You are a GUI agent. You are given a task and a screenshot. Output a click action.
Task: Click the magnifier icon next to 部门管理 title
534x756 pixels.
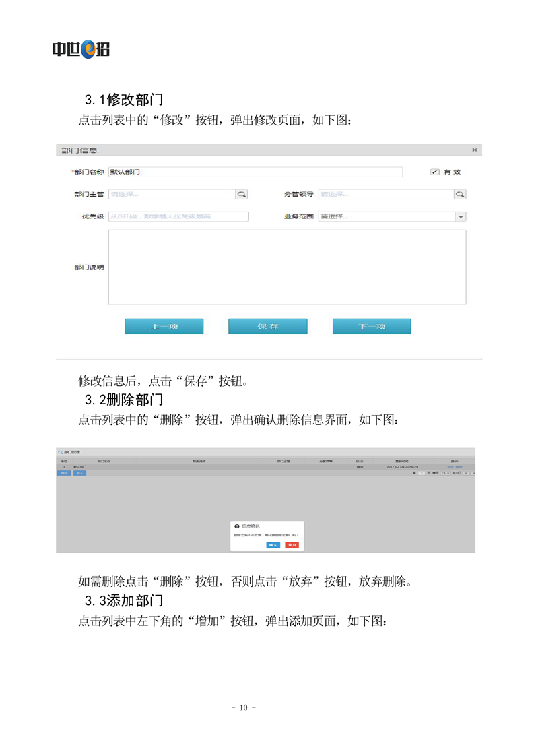[60, 452]
